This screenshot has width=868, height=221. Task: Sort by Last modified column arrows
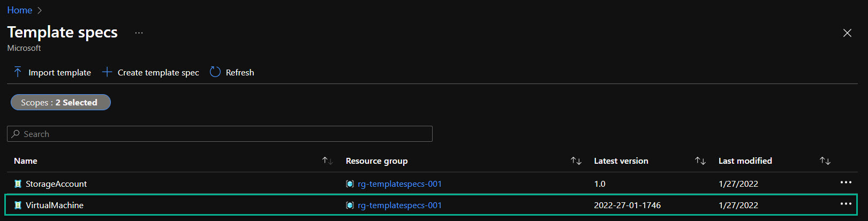[825, 161]
